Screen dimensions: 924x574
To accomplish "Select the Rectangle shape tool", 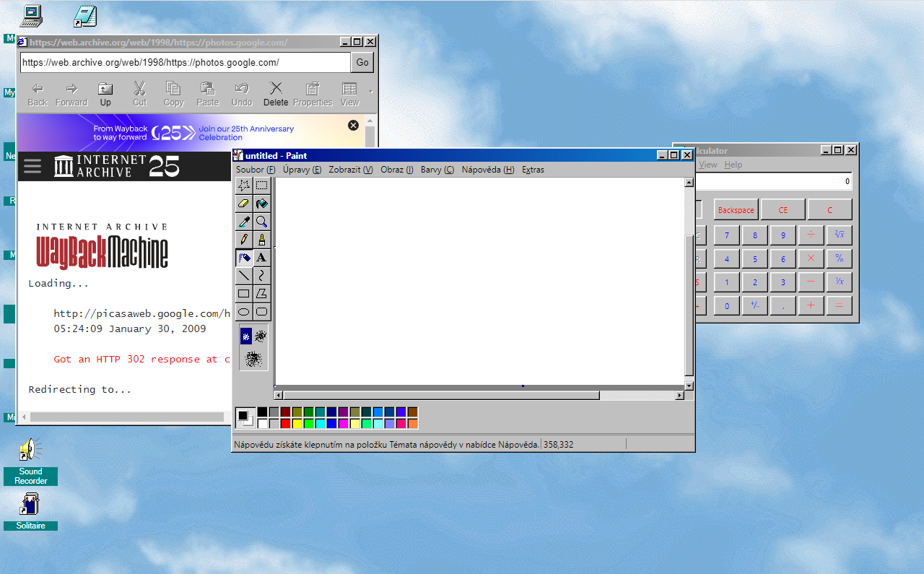I will [x=244, y=294].
